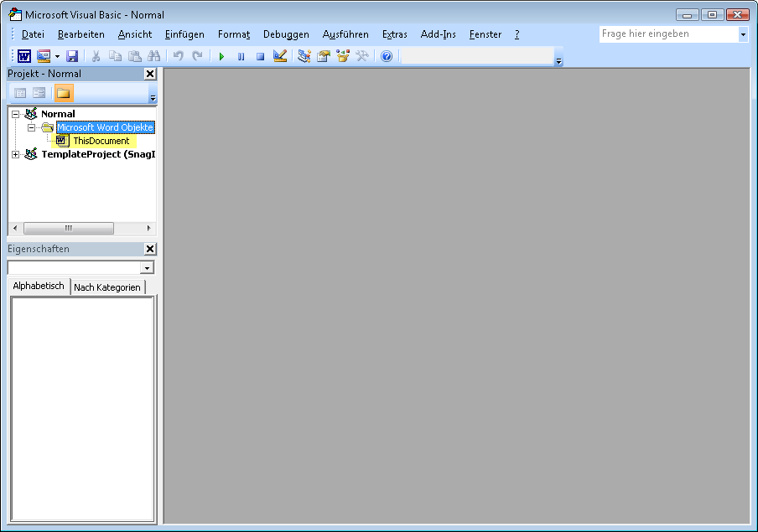Insert a UserForm via toolbar icon
Screen dimensions: 758x532
click(44, 56)
